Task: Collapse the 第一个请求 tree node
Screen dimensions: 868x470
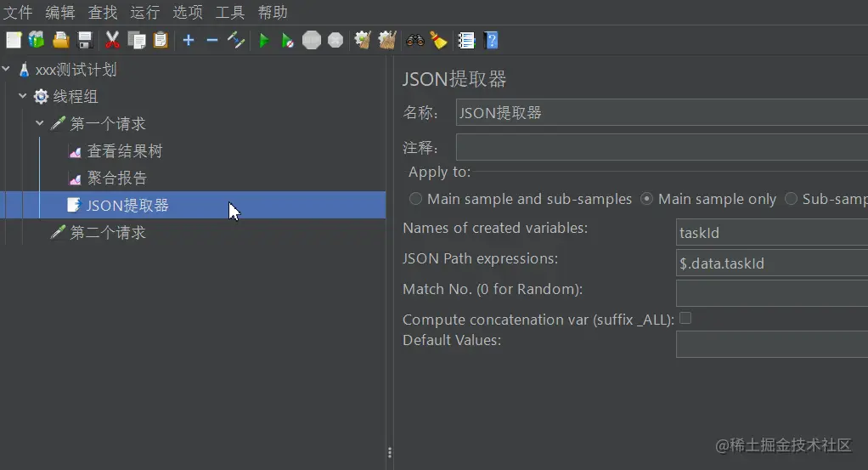Action: pyautogui.click(x=39, y=123)
